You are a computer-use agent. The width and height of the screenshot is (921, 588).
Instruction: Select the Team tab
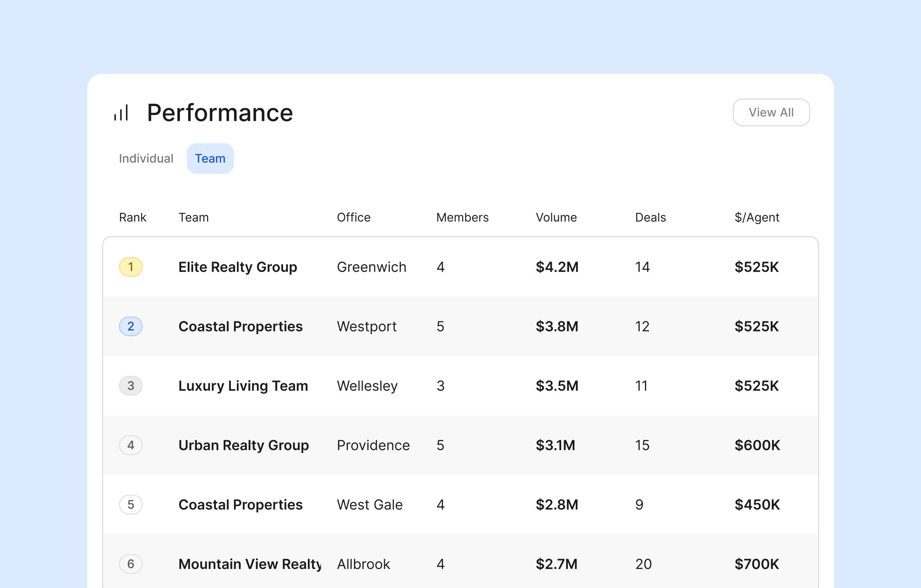click(210, 158)
